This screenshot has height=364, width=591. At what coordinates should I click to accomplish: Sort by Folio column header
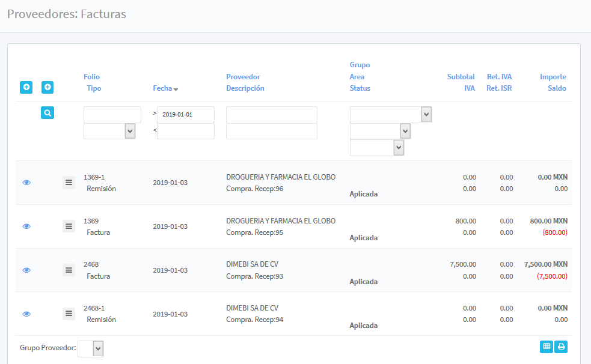[x=91, y=77]
